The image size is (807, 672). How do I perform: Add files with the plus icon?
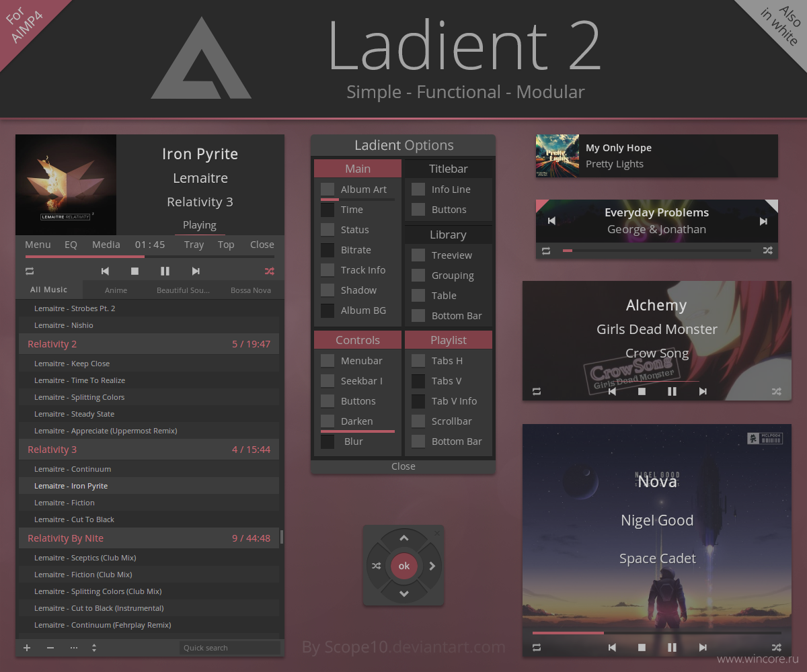pos(27,648)
